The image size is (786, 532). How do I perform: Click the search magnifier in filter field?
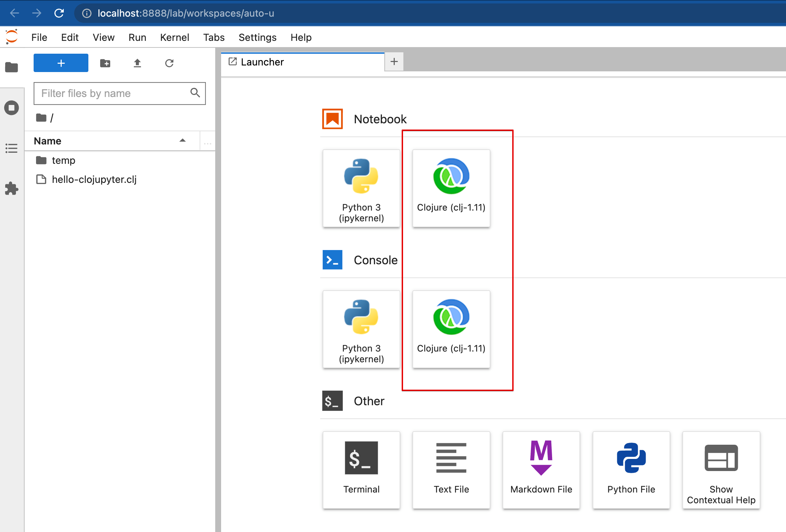coord(195,92)
